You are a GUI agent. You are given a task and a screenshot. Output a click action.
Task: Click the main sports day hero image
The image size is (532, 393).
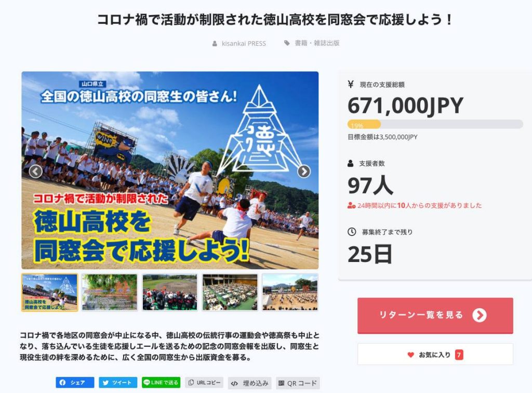(170, 170)
